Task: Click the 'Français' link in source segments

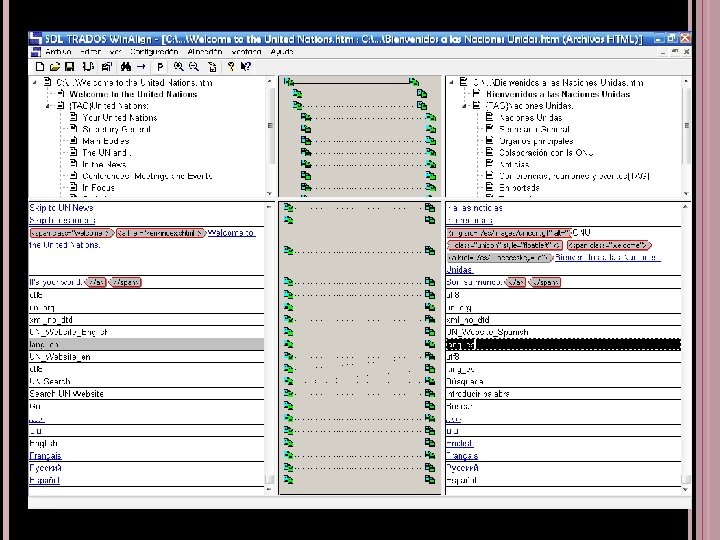Action: click(x=45, y=456)
